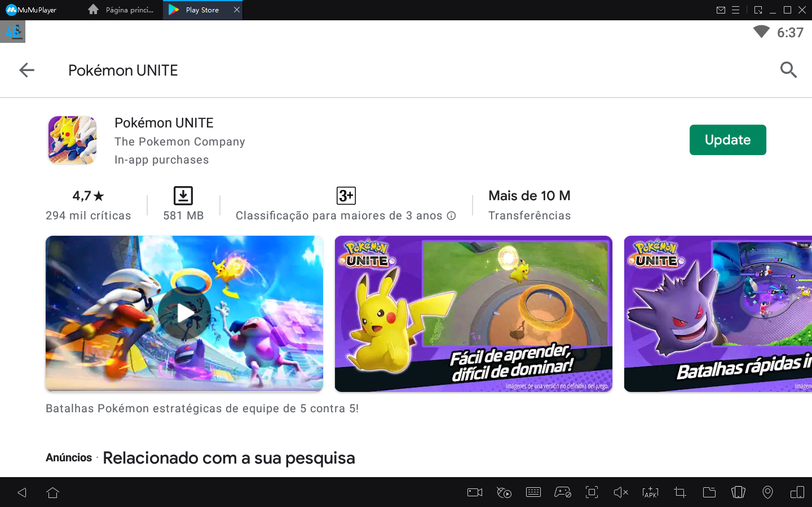Expand the age rating info tooltip
The width and height of the screenshot is (812, 507).
click(x=451, y=215)
